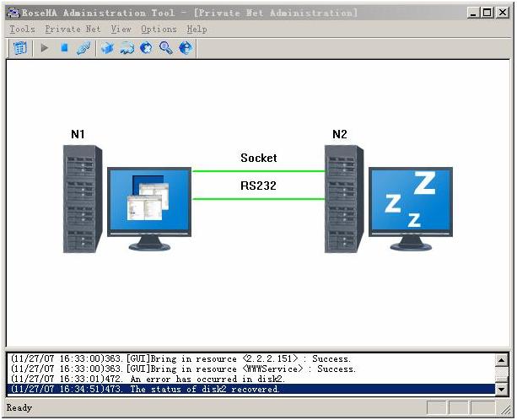The height and width of the screenshot is (420, 517).
Task: Open the Tools menu
Action: [x=22, y=30]
